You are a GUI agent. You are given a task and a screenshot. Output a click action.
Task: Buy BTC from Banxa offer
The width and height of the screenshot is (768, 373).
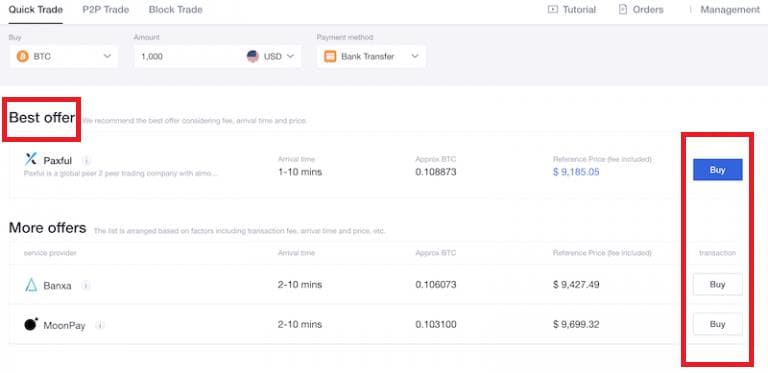point(718,284)
